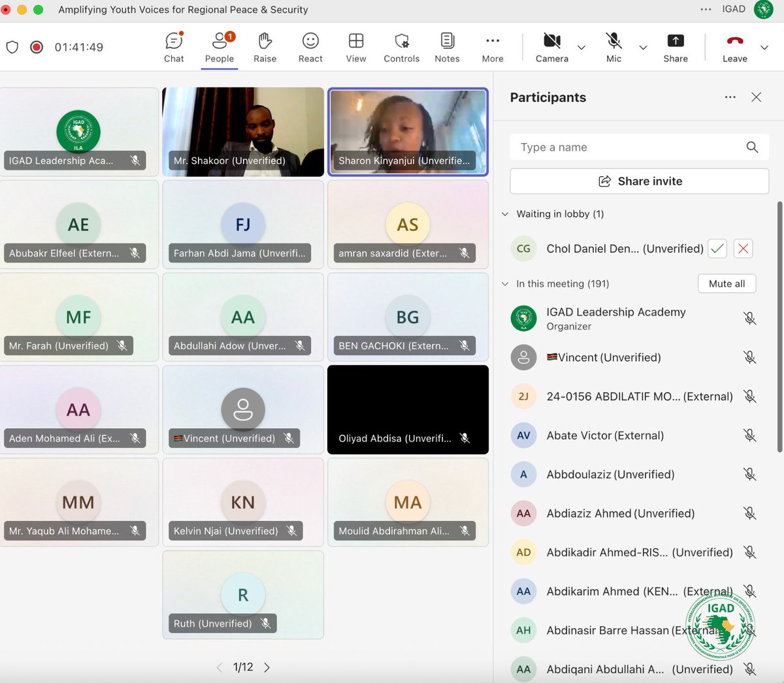784x683 pixels.
Task: Turn on the Camera
Action: pyautogui.click(x=552, y=48)
